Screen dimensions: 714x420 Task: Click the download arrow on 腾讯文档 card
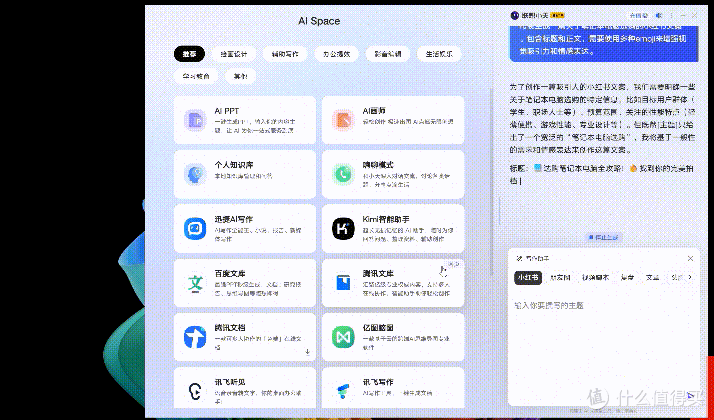tap(308, 352)
